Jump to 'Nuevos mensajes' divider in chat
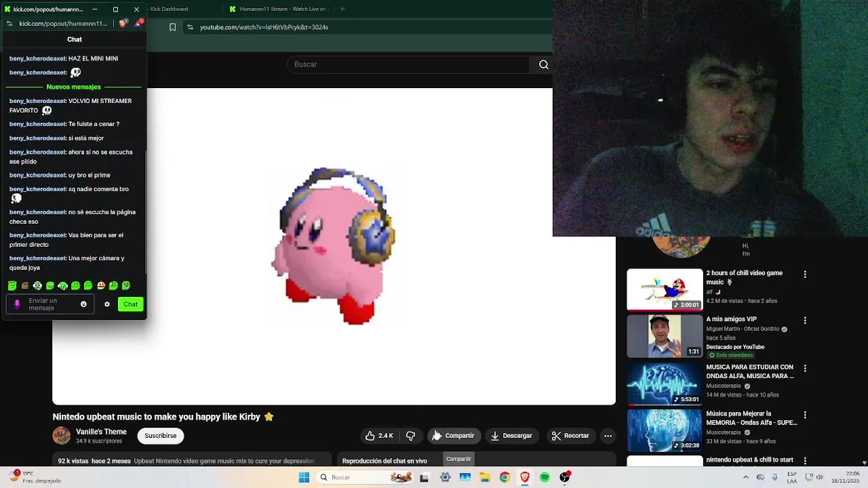This screenshot has width=868, height=488. [x=73, y=87]
